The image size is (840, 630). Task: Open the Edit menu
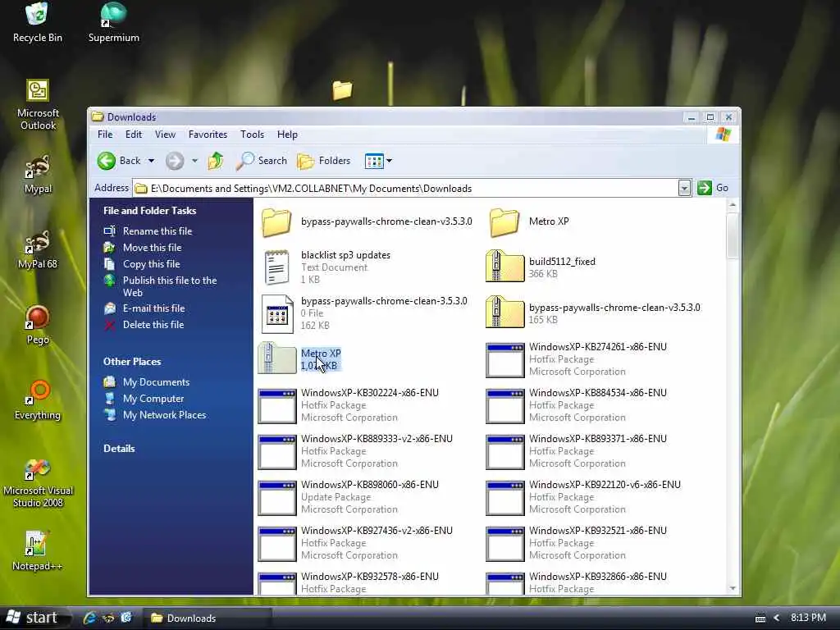point(134,135)
